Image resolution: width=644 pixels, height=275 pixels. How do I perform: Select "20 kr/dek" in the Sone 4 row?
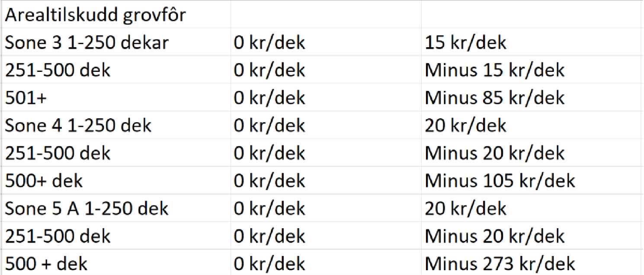coord(465,126)
